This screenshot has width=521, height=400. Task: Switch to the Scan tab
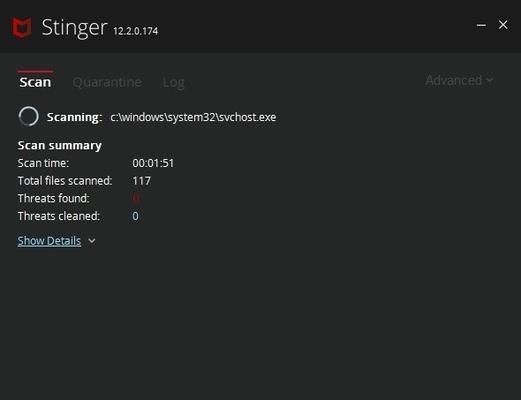[x=35, y=82]
